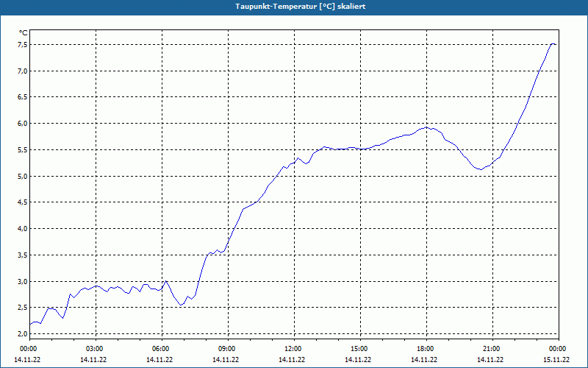
Task: Click the "14.11.22" date under "06:00"
Action: point(159,360)
